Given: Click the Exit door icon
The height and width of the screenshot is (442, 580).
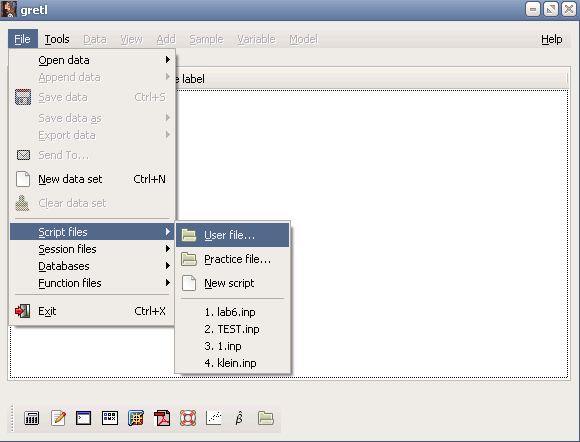Looking at the screenshot, I should coord(23,311).
